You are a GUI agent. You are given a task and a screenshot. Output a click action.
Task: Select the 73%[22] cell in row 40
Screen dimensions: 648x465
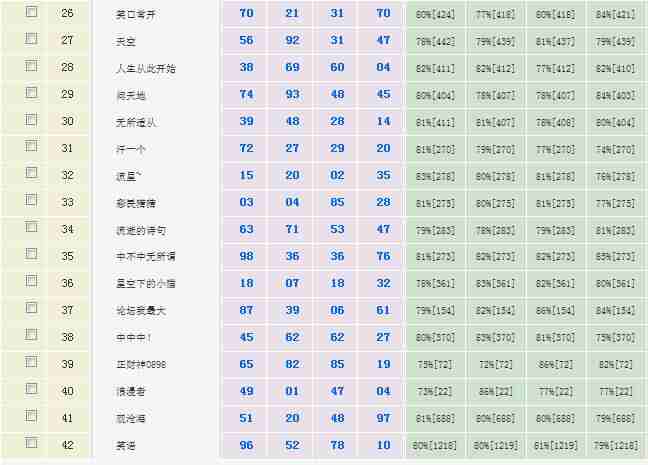click(435, 392)
